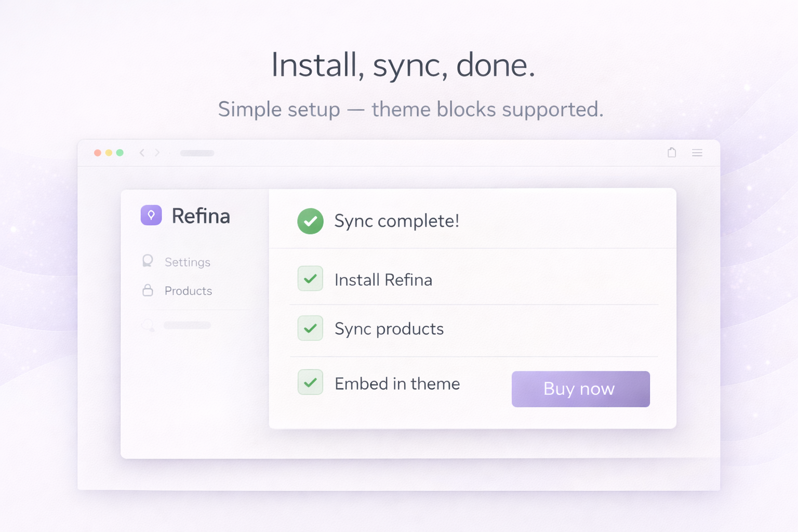Click the Refina brand name text
Viewport: 798px width, 532px height.
pos(201,216)
